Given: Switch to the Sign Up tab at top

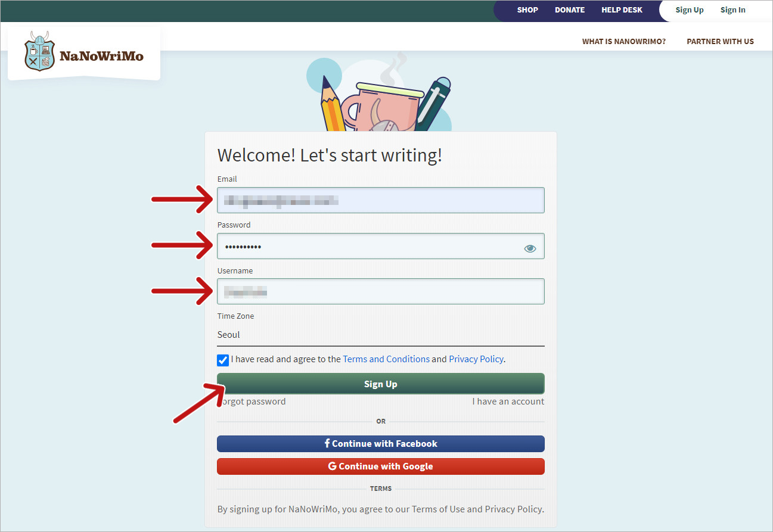Looking at the screenshot, I should pyautogui.click(x=690, y=10).
